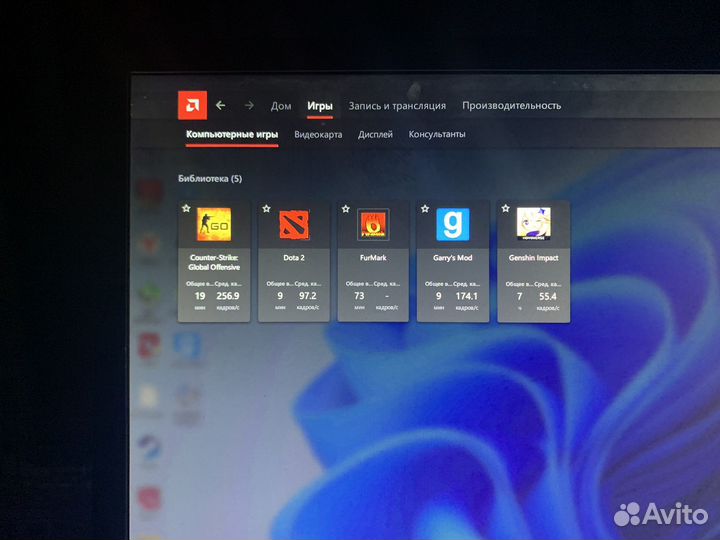Toggle the FurMark favorite star
720x540 pixels.
pos(346,209)
